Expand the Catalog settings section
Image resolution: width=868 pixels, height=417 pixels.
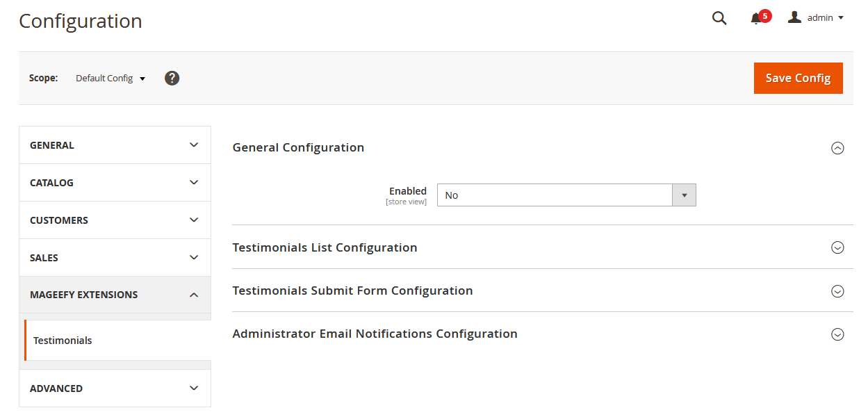coord(115,183)
